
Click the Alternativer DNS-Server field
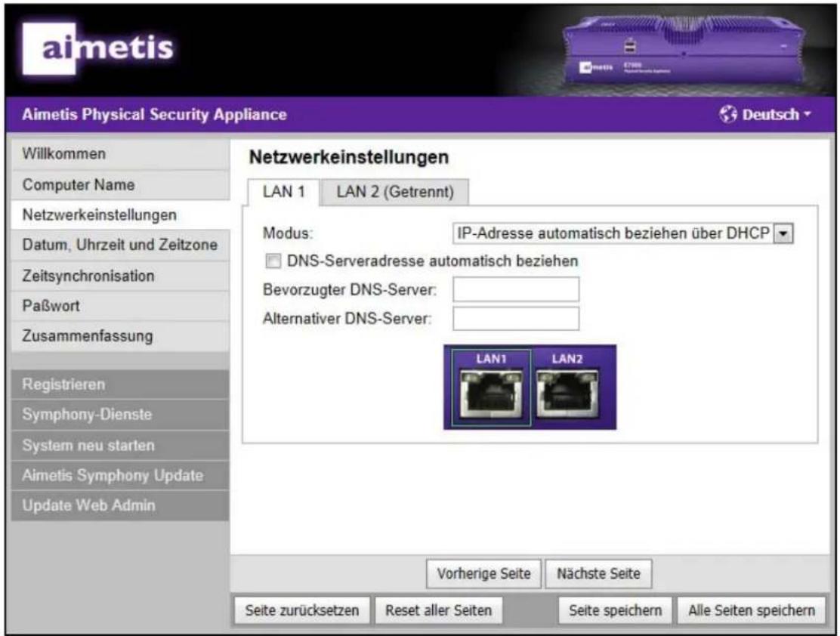[516, 319]
